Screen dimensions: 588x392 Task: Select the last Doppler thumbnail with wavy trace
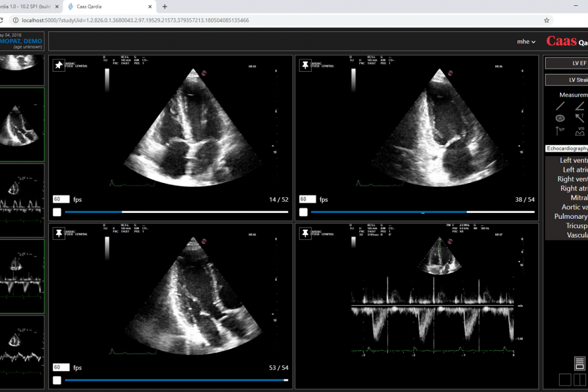pyautogui.click(x=22, y=352)
